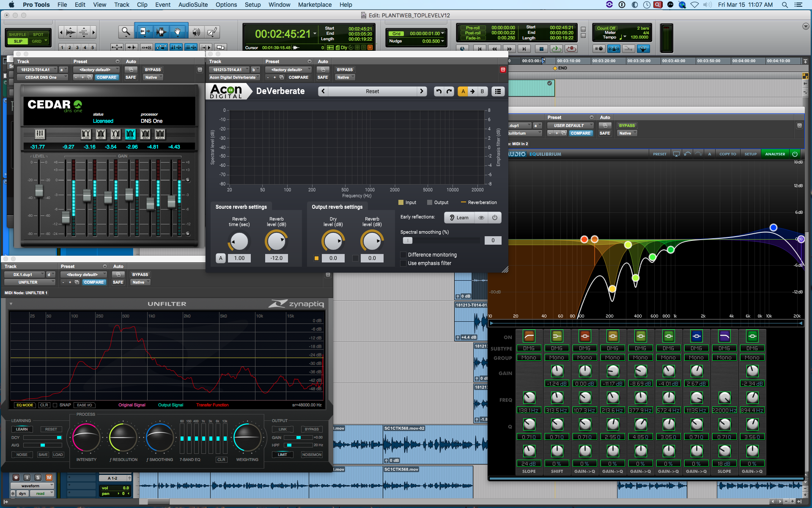Open DeVerberate preset list menu icon

pos(498,91)
